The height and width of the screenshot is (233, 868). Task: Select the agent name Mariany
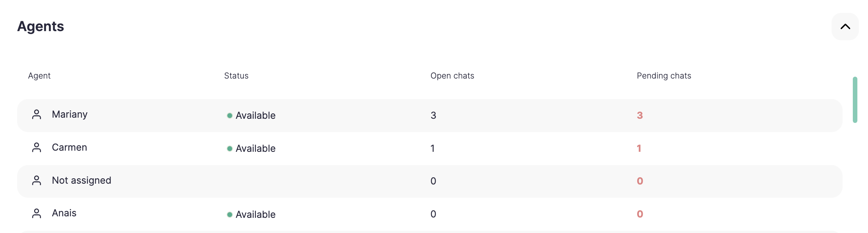(x=69, y=115)
